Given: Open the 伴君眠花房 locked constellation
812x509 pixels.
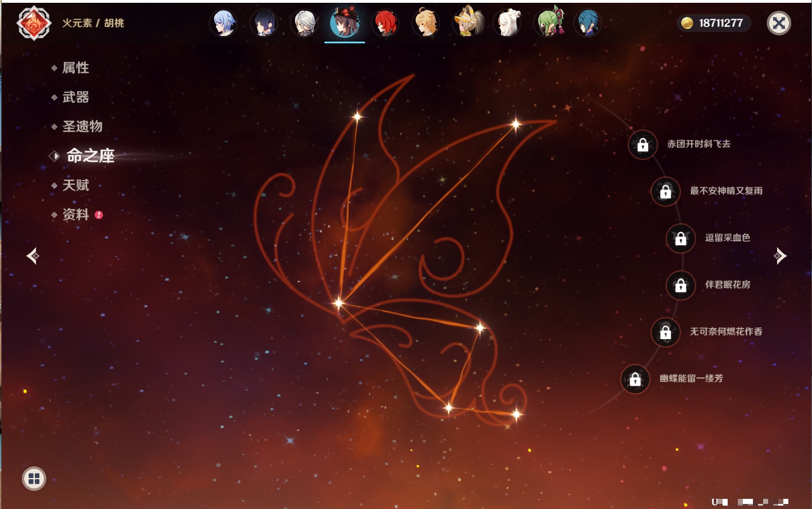Looking at the screenshot, I should coord(680,286).
